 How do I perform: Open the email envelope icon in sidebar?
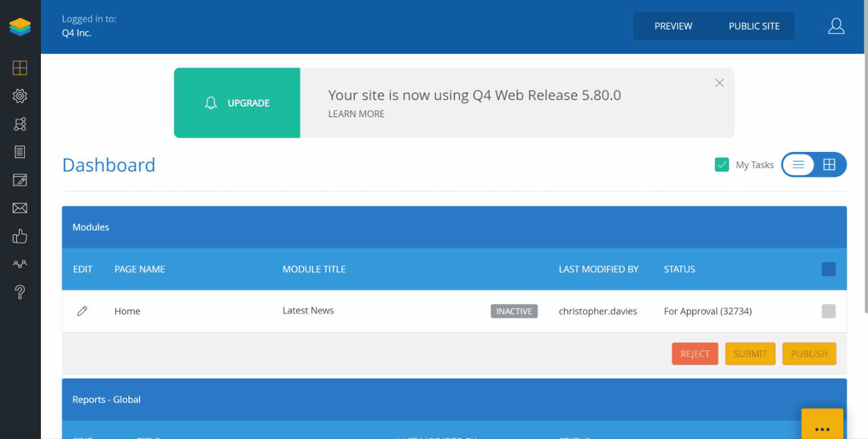(20, 208)
